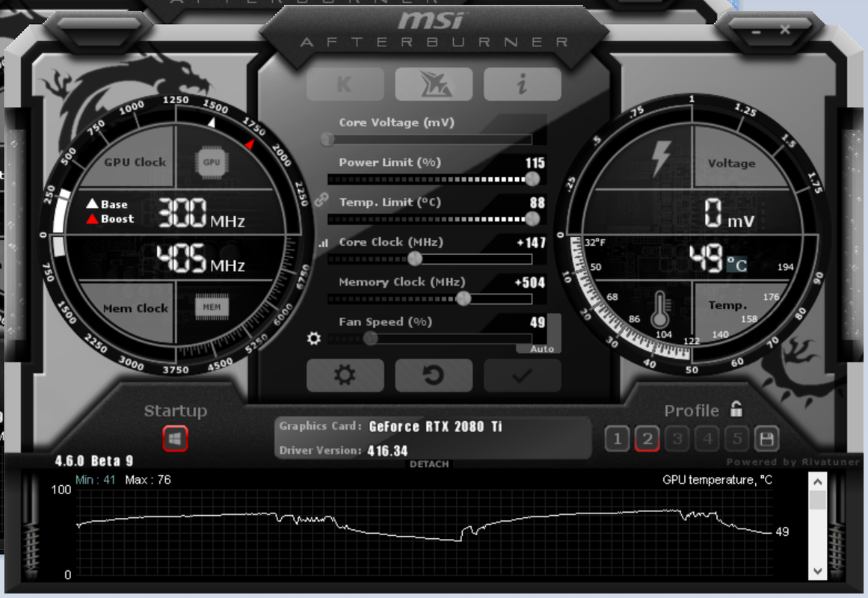Reset settings with the circular arrow button
Viewport: 868px width, 598px height.
coord(434,375)
